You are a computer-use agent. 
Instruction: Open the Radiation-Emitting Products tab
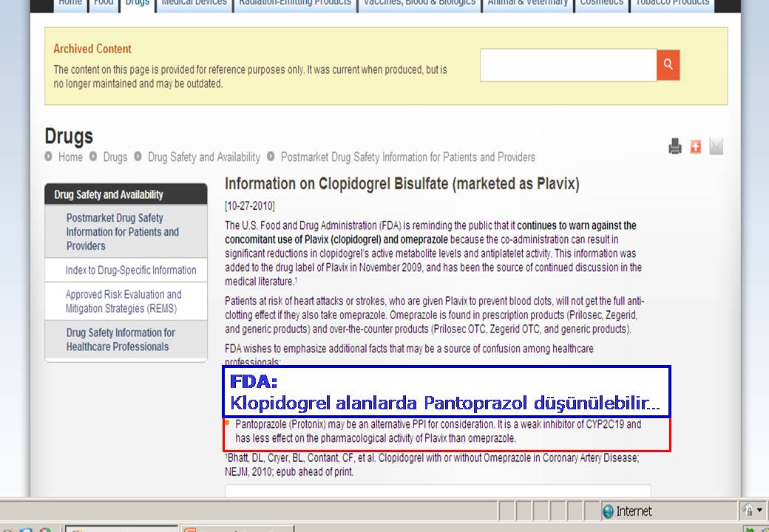pos(295,4)
